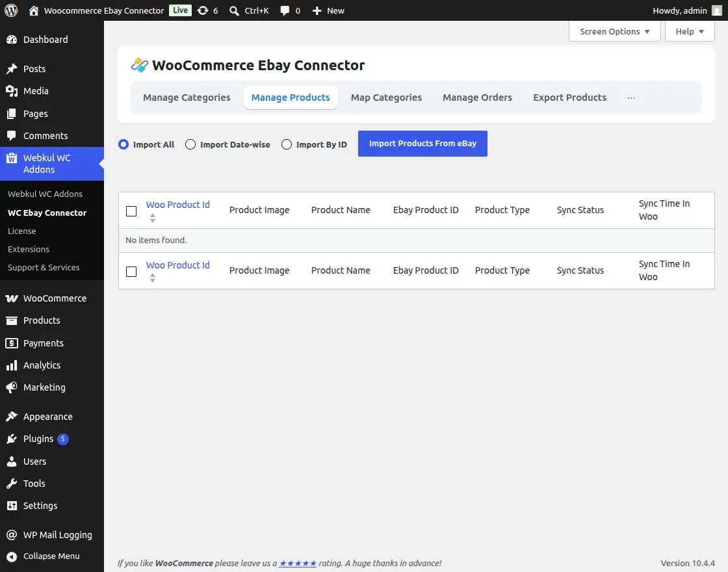Click the Live status badge

(x=180, y=10)
